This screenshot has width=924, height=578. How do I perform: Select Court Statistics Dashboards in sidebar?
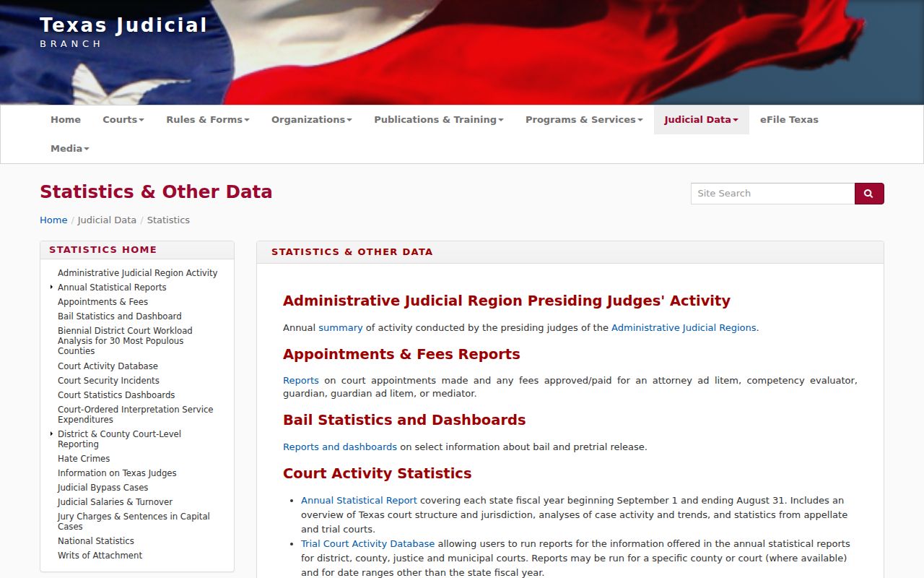click(x=116, y=395)
